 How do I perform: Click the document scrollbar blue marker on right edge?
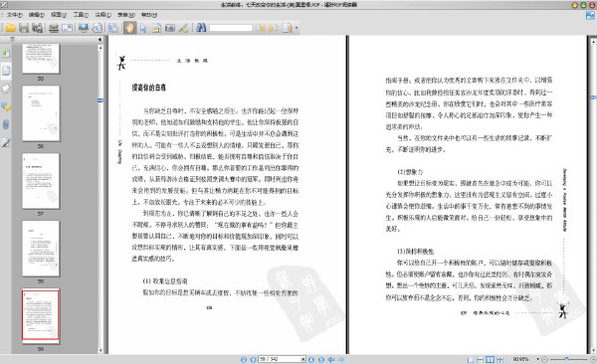click(593, 97)
